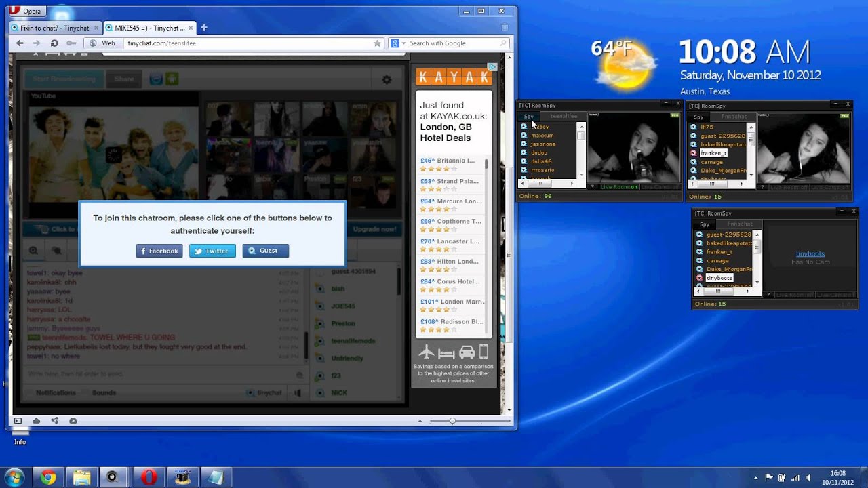Screen dimensions: 868x488
Task: Open a new browser tab with plus icon
Action: (x=204, y=28)
